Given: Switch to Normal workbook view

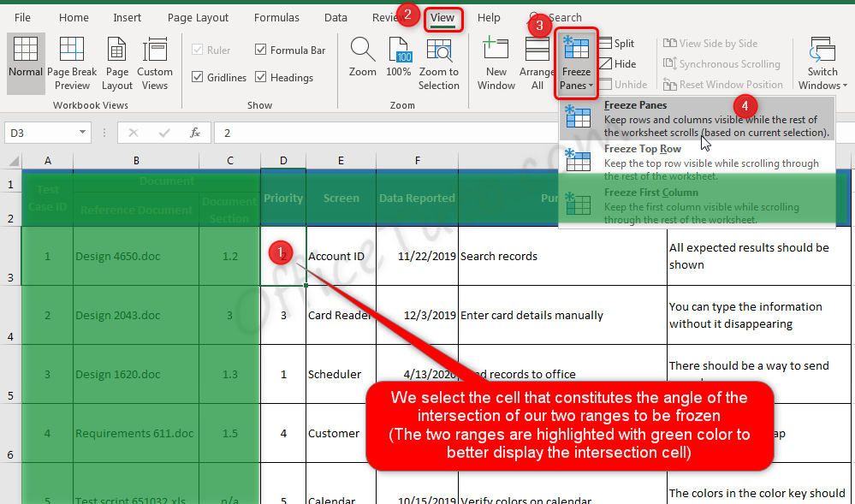Looking at the screenshot, I should (25, 60).
